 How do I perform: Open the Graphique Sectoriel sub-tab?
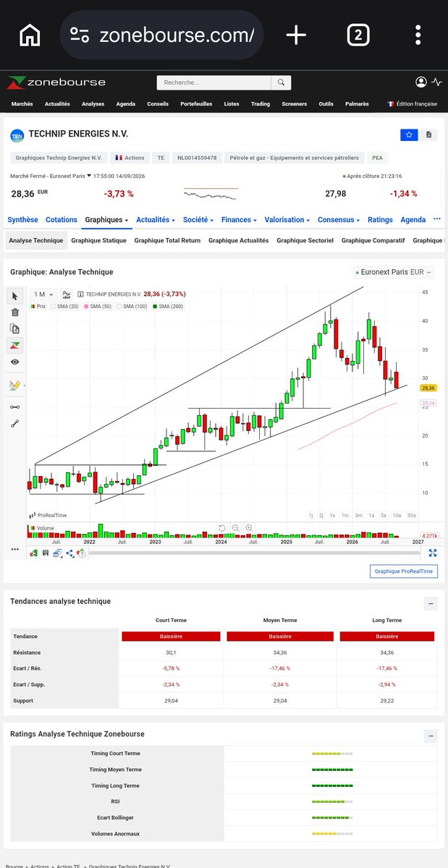coord(305,241)
